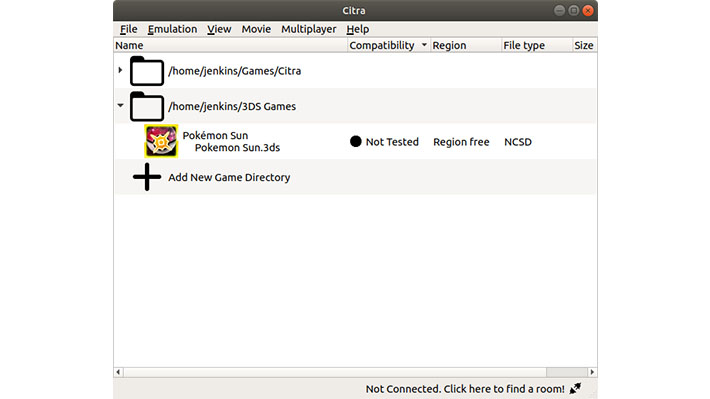Close the Citra window
Image resolution: width=710 pixels, height=399 pixels.
click(x=588, y=10)
